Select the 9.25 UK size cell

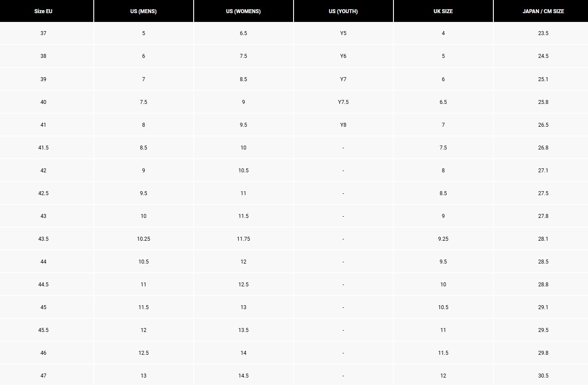pyautogui.click(x=443, y=239)
